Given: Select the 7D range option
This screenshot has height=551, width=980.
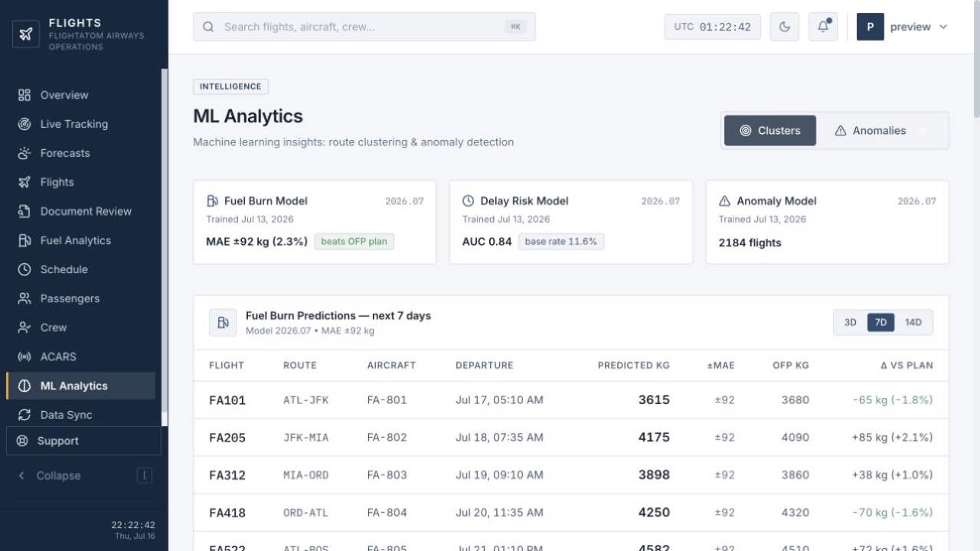Looking at the screenshot, I should (880, 322).
